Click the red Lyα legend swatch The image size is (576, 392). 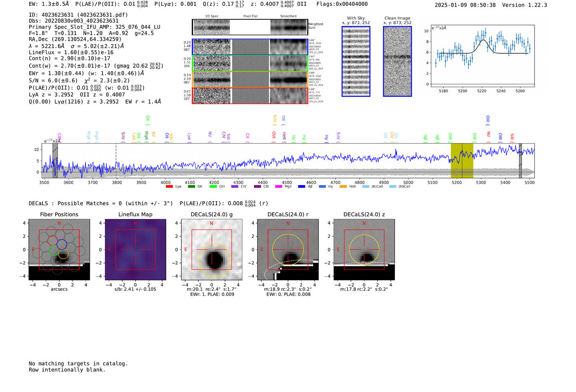[169, 186]
